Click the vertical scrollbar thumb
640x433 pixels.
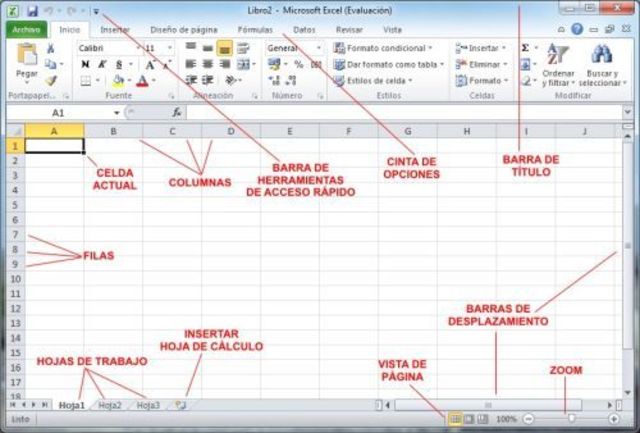(x=627, y=246)
